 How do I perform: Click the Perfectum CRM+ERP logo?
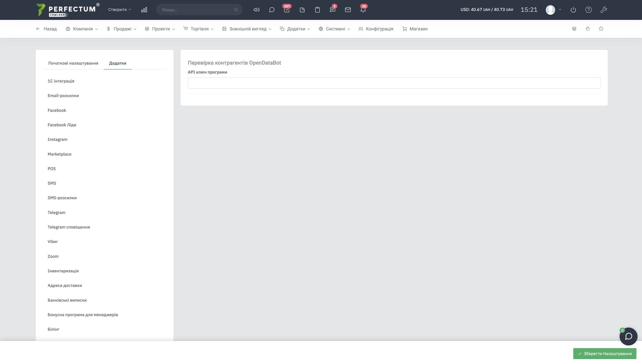68,10
